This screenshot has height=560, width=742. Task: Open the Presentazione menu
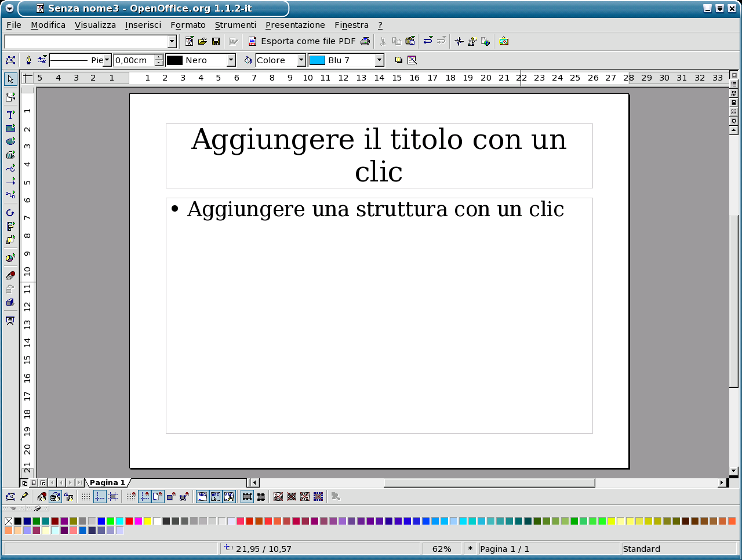pyautogui.click(x=295, y=25)
